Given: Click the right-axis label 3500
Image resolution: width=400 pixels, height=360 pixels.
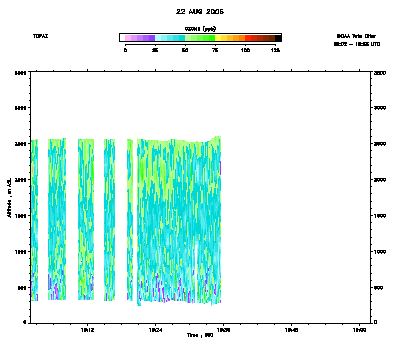Looking at the screenshot, I should point(380,73).
